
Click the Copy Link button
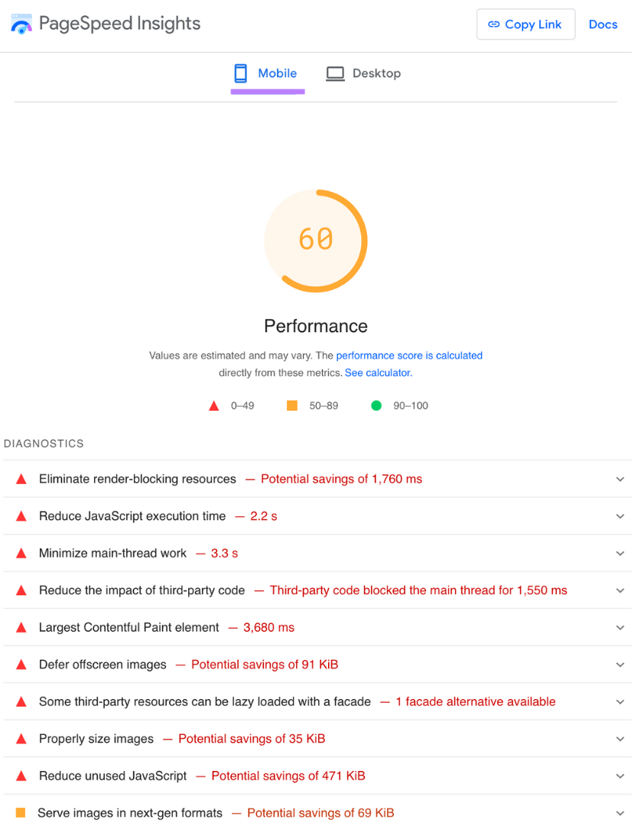[525, 24]
